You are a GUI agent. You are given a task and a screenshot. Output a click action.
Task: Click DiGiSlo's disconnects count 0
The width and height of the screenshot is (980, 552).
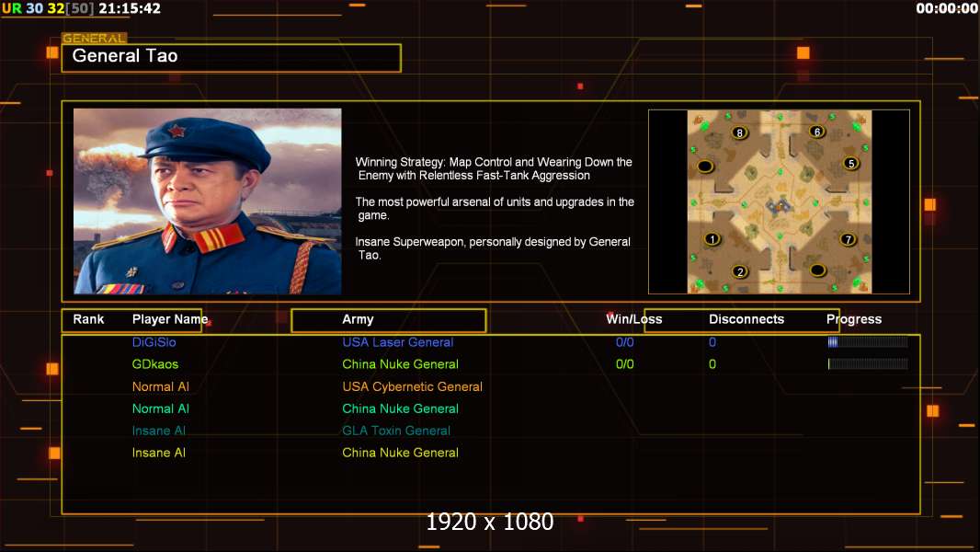pyautogui.click(x=712, y=342)
